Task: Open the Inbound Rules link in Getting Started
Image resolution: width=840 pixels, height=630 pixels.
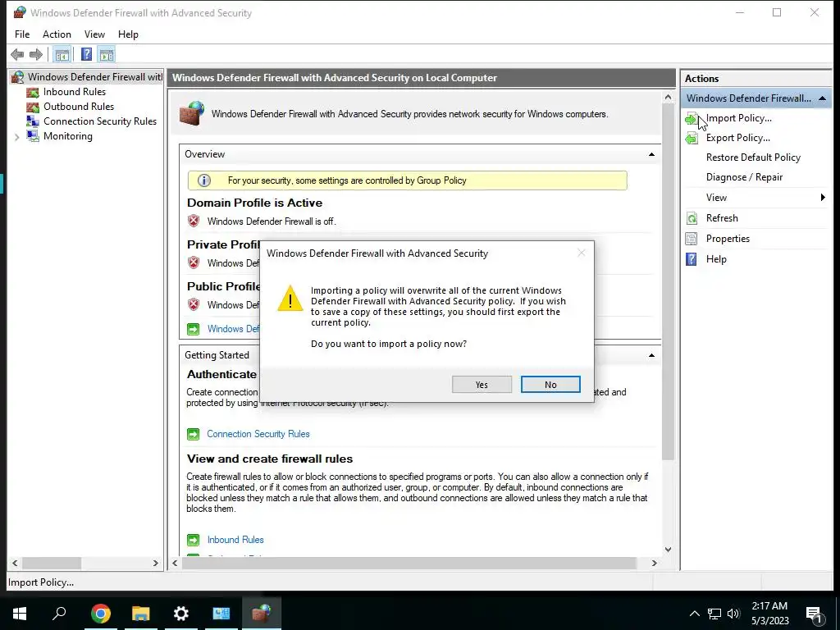Action: tap(235, 540)
